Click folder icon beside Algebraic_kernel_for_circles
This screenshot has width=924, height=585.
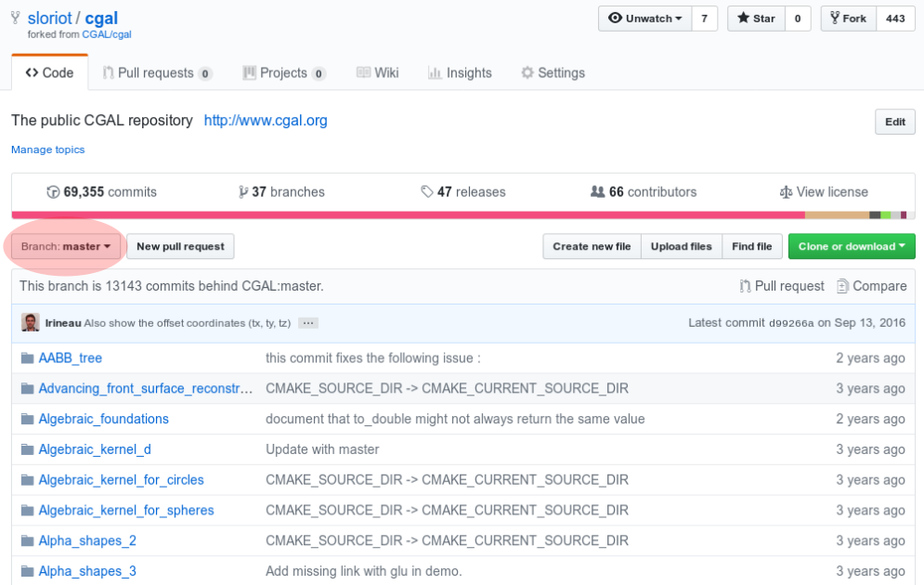click(27, 480)
